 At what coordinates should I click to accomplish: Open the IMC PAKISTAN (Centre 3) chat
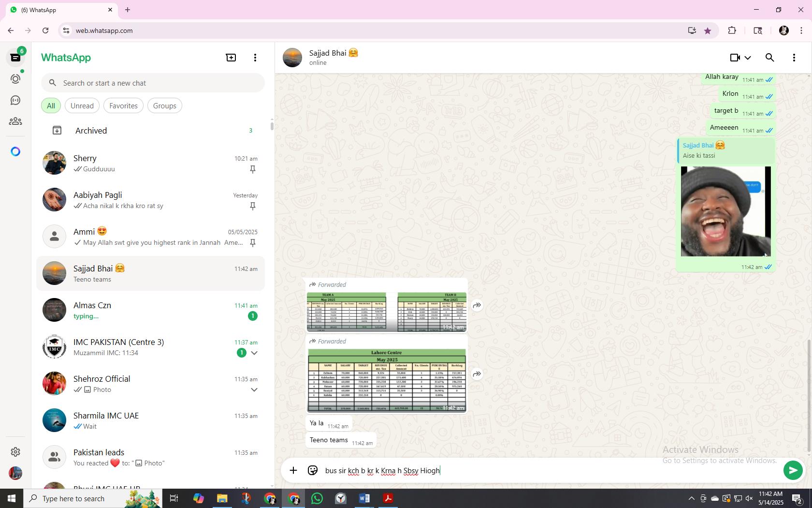(x=150, y=347)
